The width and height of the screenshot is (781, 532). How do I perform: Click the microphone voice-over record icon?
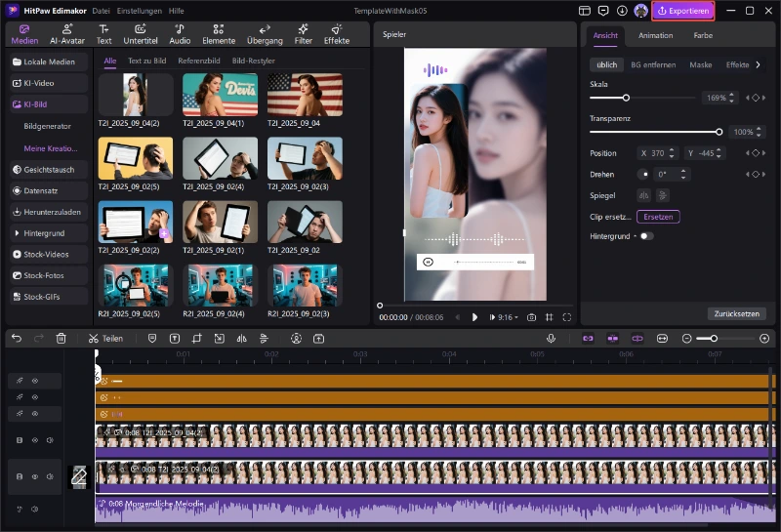click(x=551, y=338)
